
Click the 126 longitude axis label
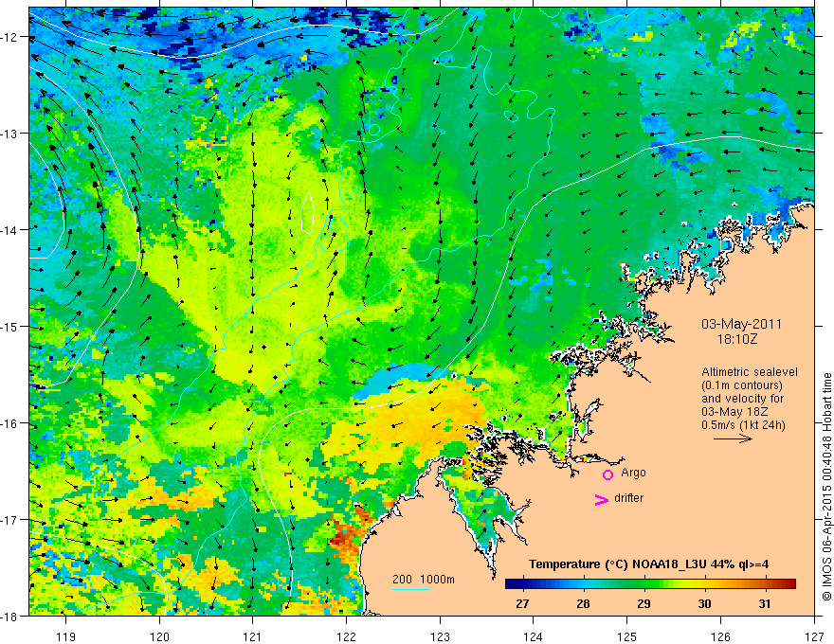coord(720,636)
